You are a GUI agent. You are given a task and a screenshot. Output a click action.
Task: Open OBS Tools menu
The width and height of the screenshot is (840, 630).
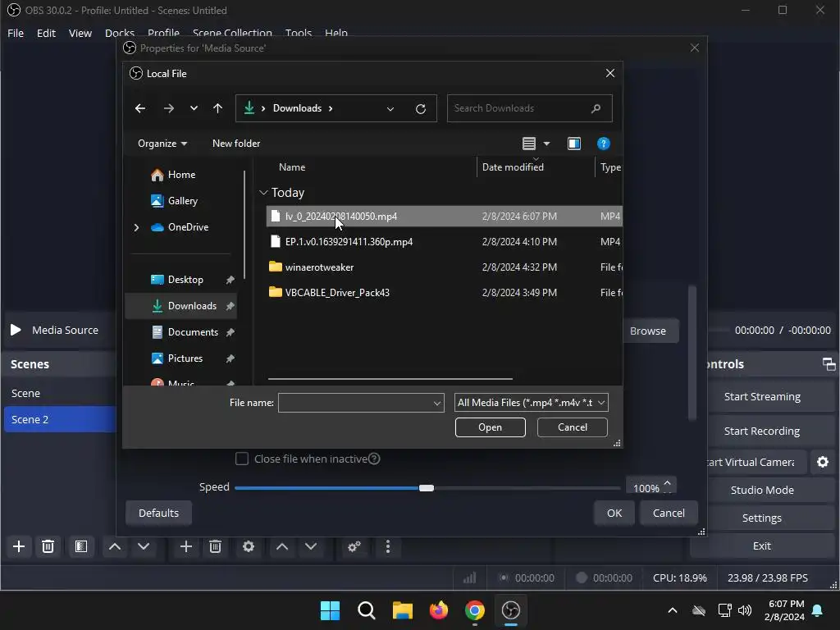coord(299,33)
